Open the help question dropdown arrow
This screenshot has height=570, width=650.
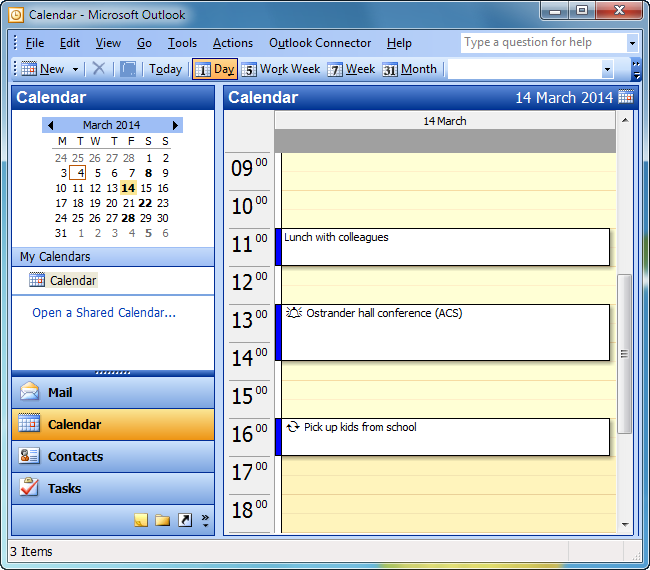click(632, 43)
